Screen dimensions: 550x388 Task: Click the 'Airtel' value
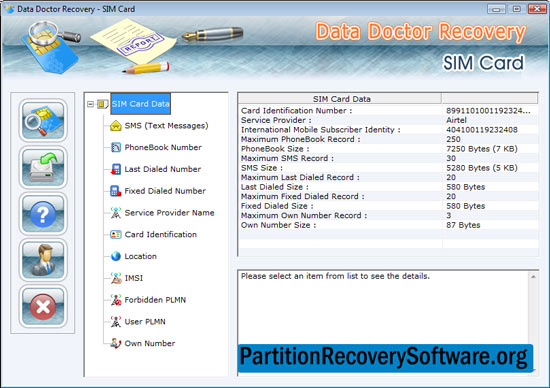(x=456, y=120)
